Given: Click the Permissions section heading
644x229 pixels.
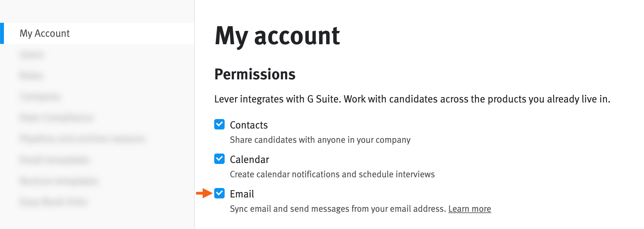Looking at the screenshot, I should [x=255, y=75].
